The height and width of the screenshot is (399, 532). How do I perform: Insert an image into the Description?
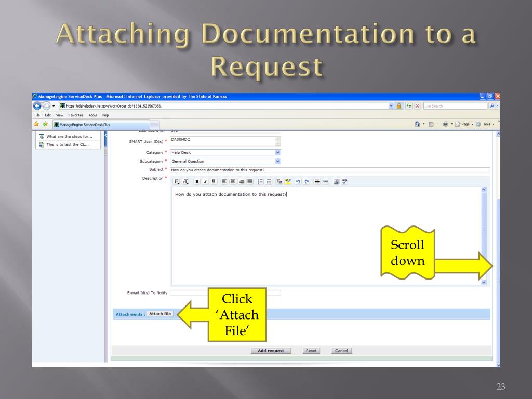click(x=336, y=181)
